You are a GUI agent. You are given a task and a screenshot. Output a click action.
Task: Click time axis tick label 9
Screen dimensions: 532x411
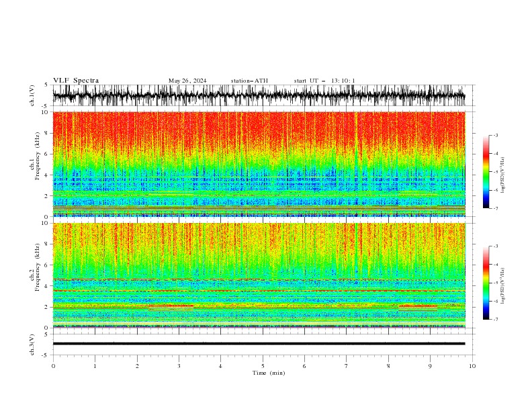[x=430, y=366]
